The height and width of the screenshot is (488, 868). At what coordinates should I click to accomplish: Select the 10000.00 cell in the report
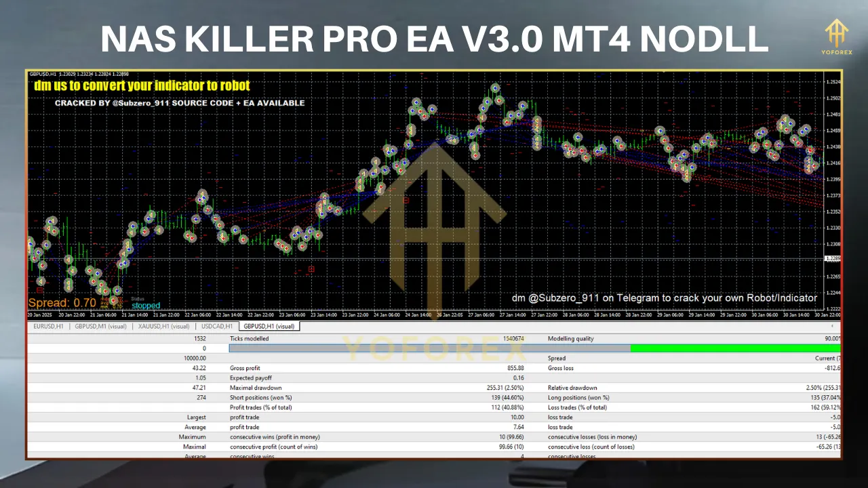[x=195, y=358]
